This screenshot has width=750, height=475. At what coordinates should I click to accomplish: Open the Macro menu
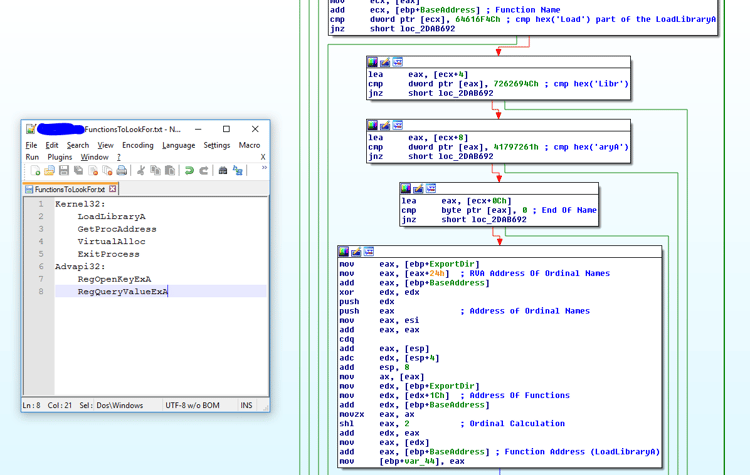(x=249, y=145)
